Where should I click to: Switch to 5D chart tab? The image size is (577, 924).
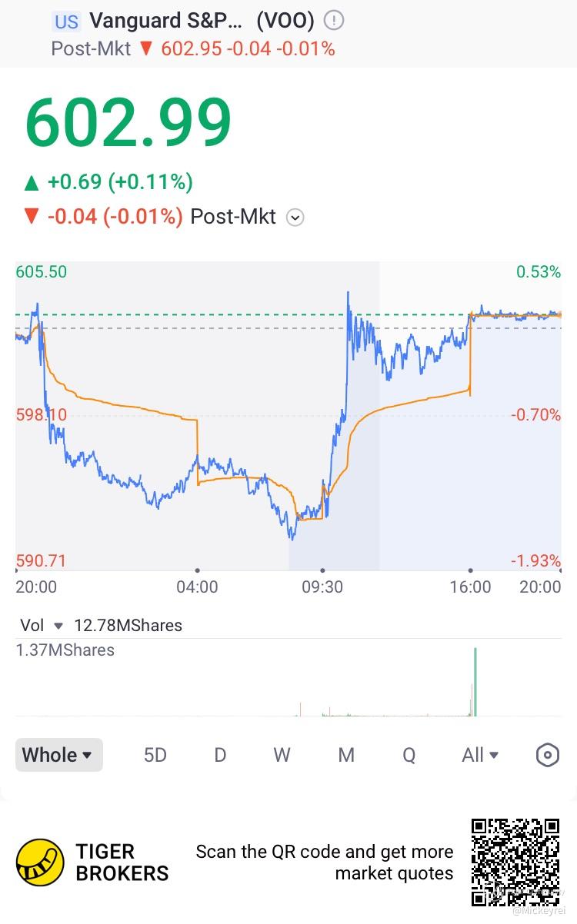click(x=155, y=755)
